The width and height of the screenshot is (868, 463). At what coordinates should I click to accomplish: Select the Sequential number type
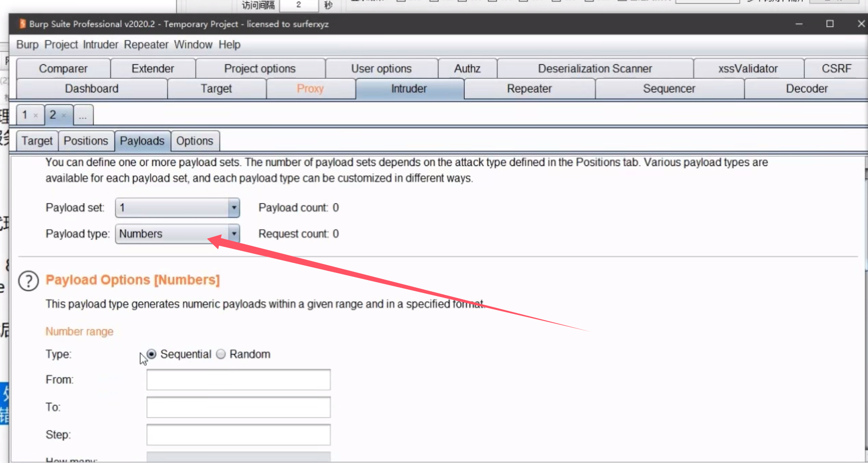[151, 354]
